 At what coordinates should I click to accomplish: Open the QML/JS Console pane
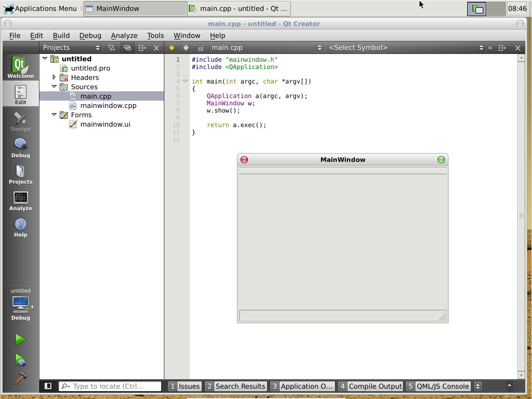[438, 386]
